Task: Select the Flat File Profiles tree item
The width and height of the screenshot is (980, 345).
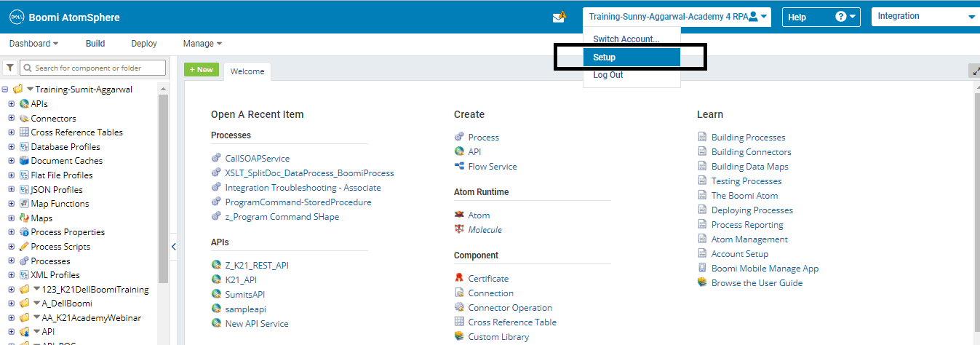Action: pyautogui.click(x=62, y=175)
